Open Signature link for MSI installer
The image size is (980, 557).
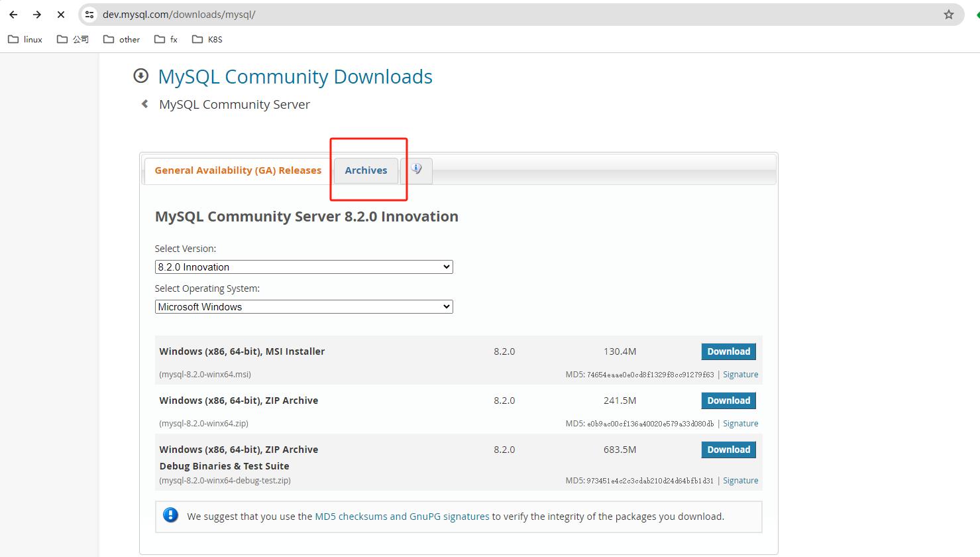click(740, 375)
